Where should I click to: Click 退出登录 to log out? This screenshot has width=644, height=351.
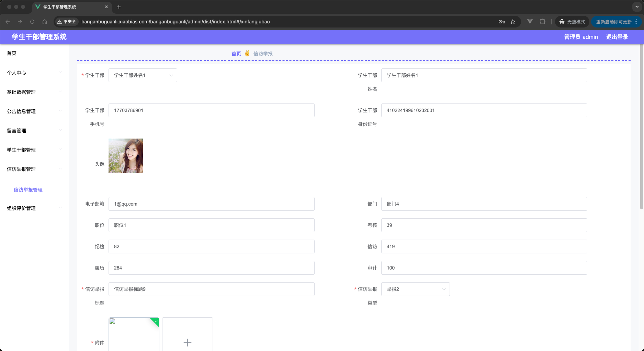[617, 37]
